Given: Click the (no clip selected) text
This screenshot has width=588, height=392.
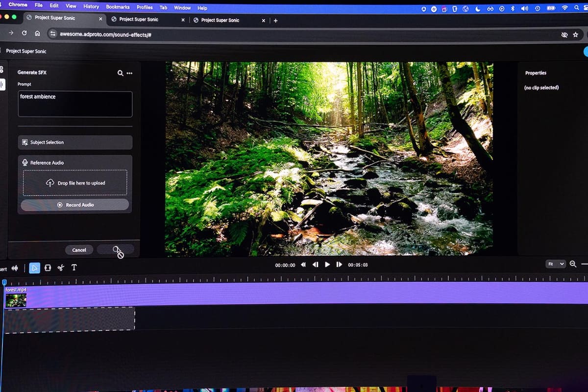Looking at the screenshot, I should pyautogui.click(x=541, y=88).
